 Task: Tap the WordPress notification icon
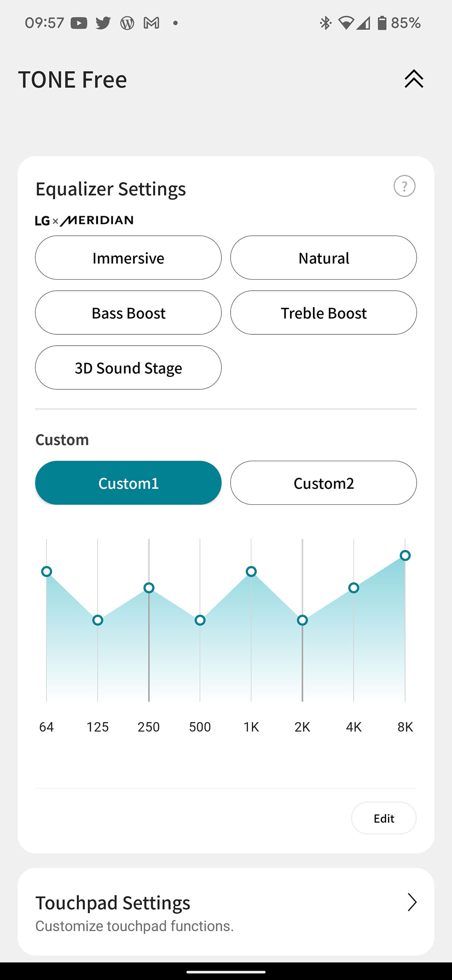click(127, 23)
